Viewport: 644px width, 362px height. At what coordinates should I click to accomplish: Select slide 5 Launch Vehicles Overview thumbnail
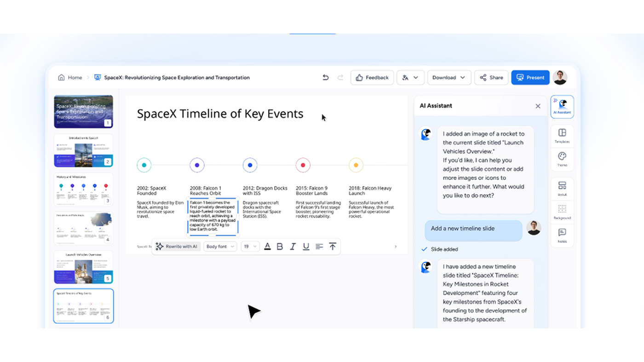pyautogui.click(x=83, y=267)
